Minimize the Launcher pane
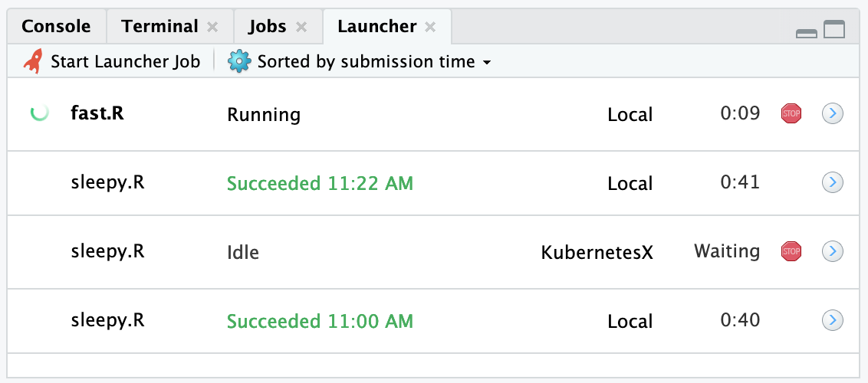The width and height of the screenshot is (868, 383). (x=807, y=31)
